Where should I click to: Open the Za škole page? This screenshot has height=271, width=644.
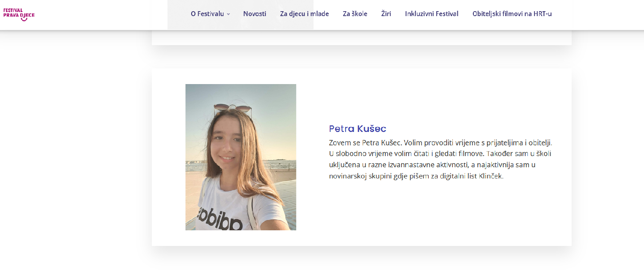coord(355,14)
